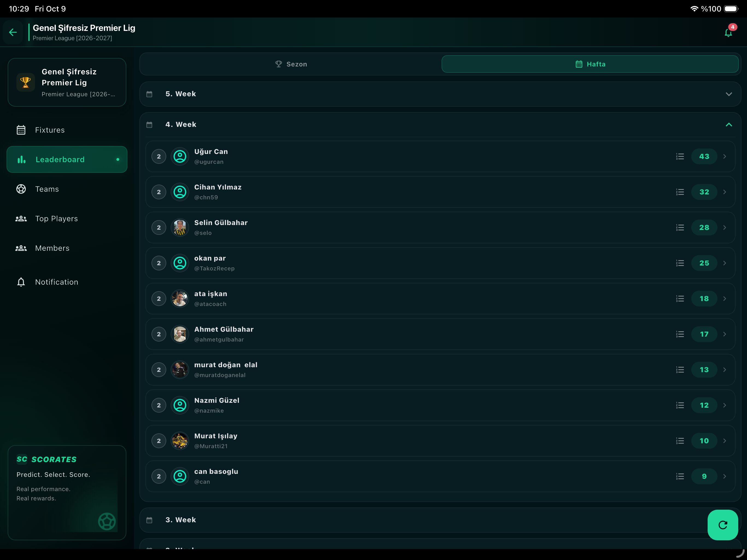Image resolution: width=747 pixels, height=560 pixels.
Task: Select Leaderboard in the sidebar
Action: pyautogui.click(x=67, y=159)
